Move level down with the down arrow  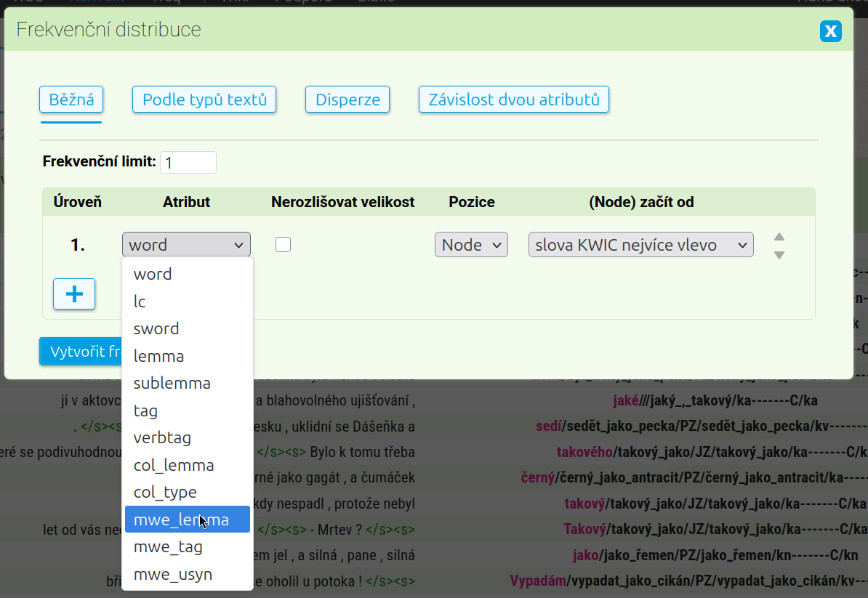point(779,255)
